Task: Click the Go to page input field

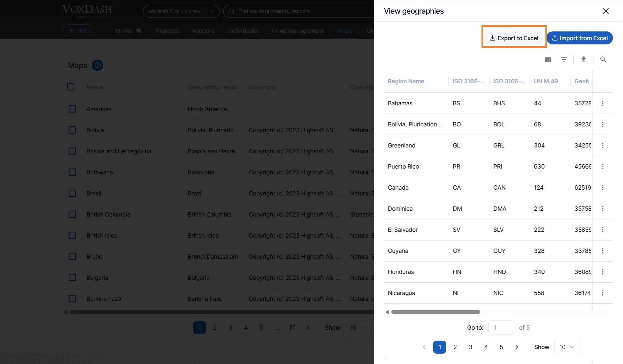Action: click(501, 328)
